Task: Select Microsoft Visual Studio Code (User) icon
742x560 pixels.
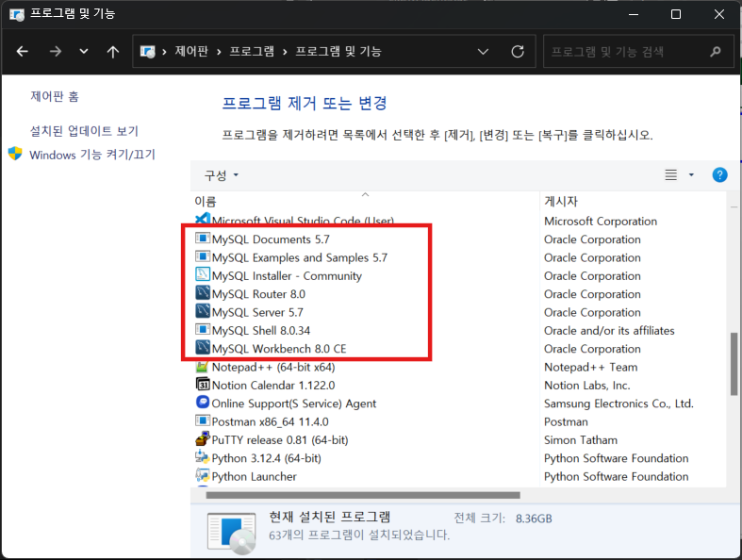Action: pyautogui.click(x=203, y=220)
